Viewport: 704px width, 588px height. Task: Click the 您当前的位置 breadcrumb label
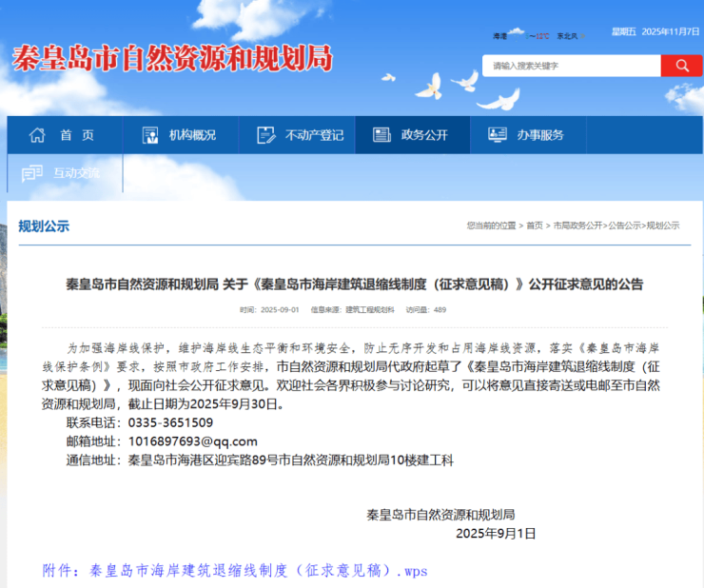click(x=491, y=225)
